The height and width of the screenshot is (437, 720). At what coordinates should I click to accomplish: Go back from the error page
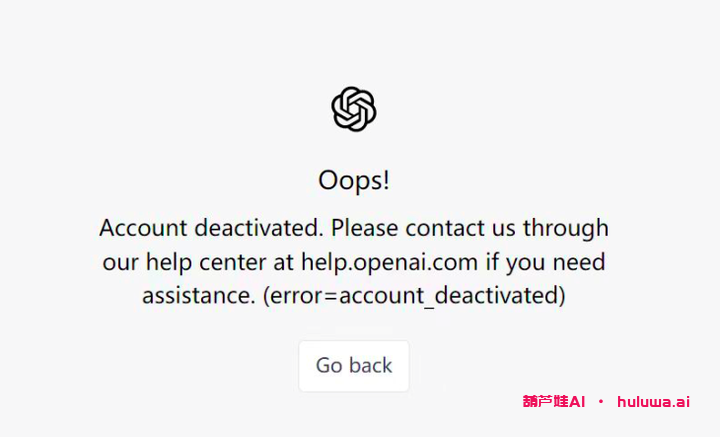[354, 366]
